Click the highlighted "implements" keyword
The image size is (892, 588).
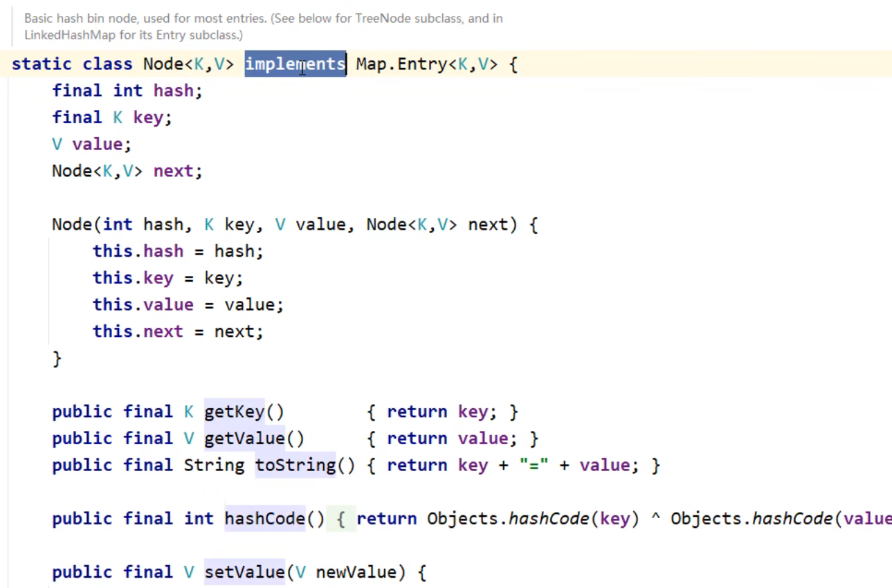(x=295, y=64)
